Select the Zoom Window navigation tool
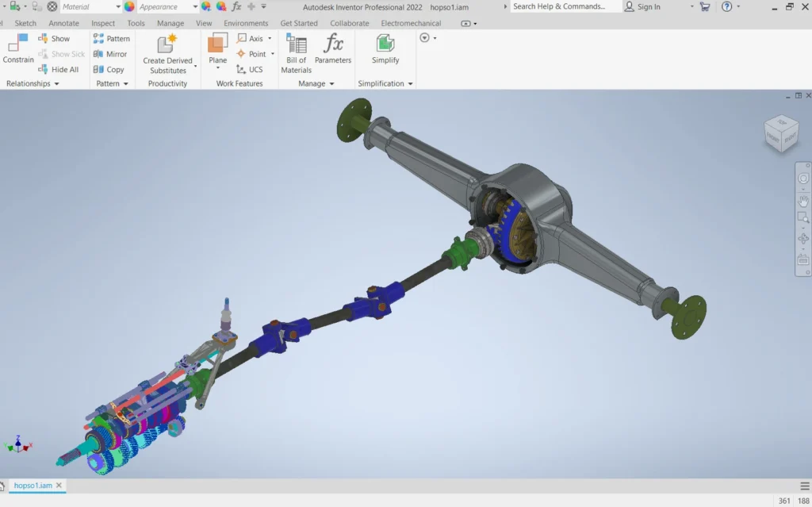The width and height of the screenshot is (812, 507). [803, 218]
